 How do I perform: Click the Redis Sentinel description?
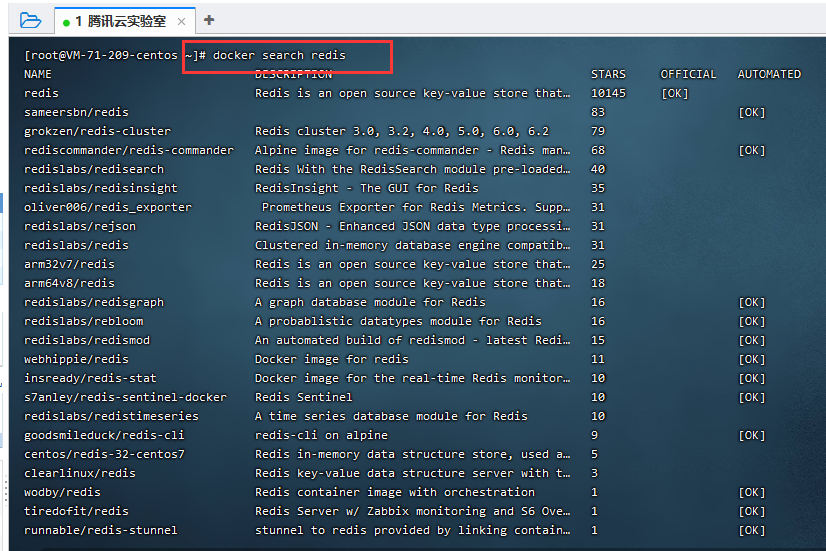(303, 397)
